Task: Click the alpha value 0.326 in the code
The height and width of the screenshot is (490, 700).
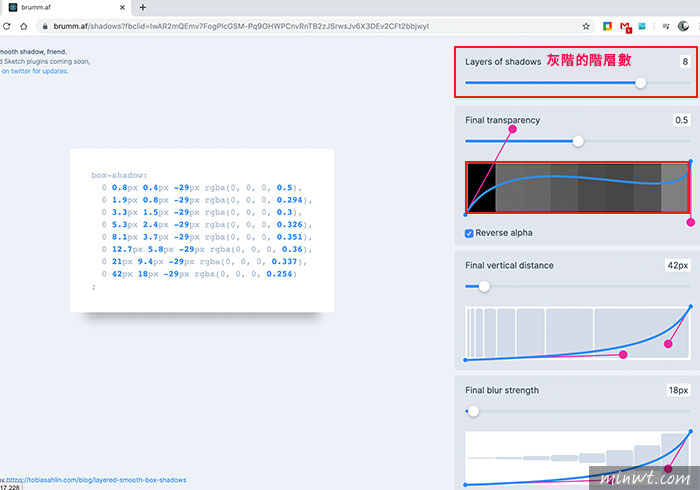Action: tap(290, 224)
